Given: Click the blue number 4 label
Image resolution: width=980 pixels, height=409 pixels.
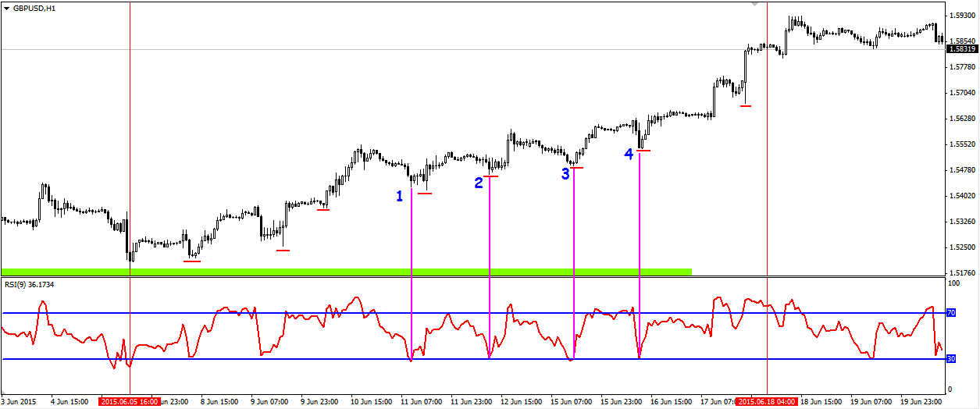Looking at the screenshot, I should click(x=629, y=155).
